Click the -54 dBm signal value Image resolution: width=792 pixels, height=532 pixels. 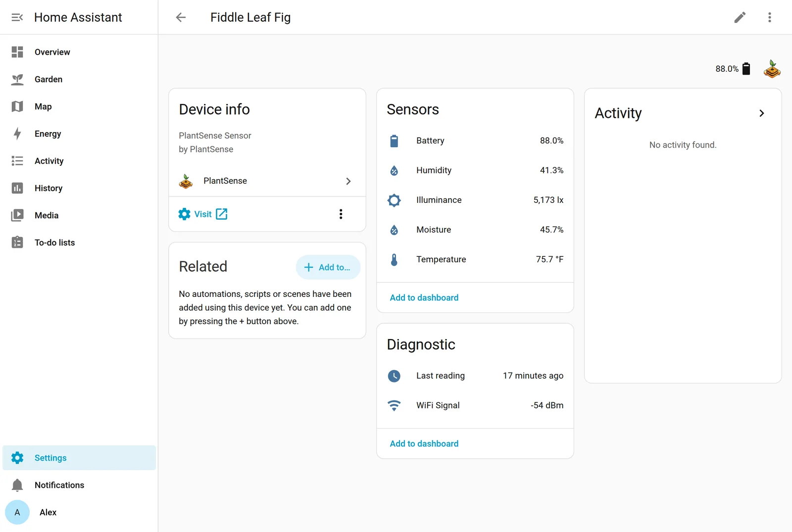click(x=547, y=405)
